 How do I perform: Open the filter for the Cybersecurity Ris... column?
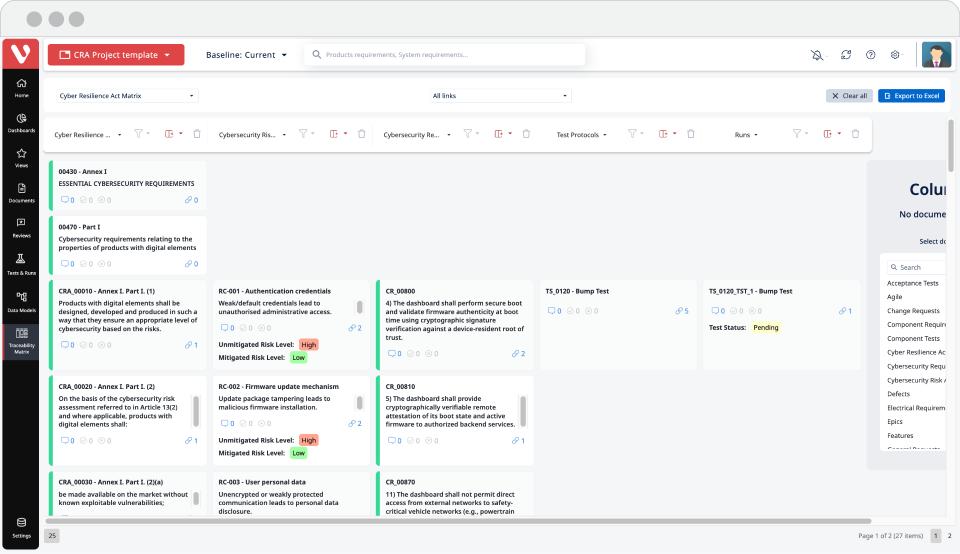306,133
